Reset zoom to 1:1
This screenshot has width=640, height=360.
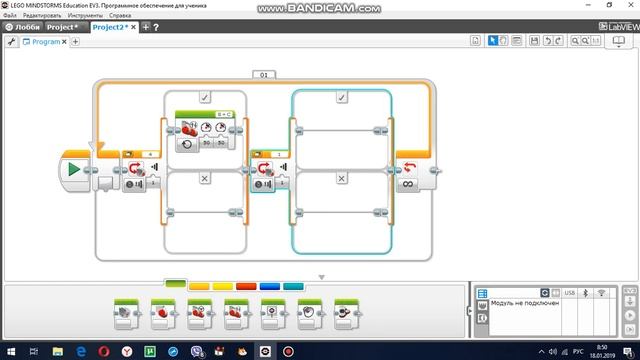pos(596,40)
